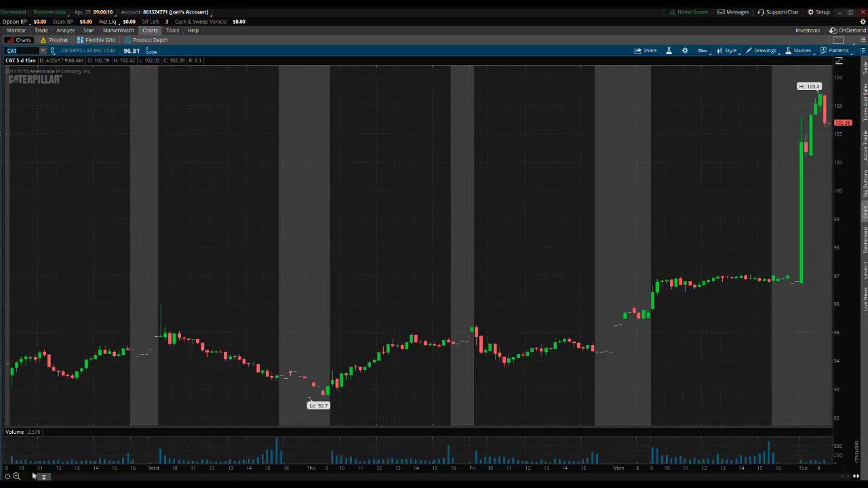This screenshot has height=488, width=868.
Task: Switch to Flexible Grid sub-tab
Action: point(96,40)
